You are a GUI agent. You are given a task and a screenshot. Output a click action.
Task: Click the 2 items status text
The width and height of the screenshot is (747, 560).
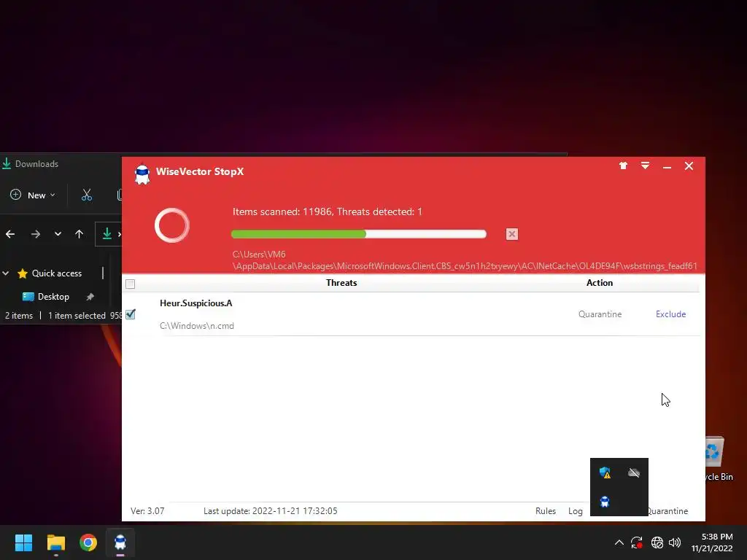tap(19, 316)
